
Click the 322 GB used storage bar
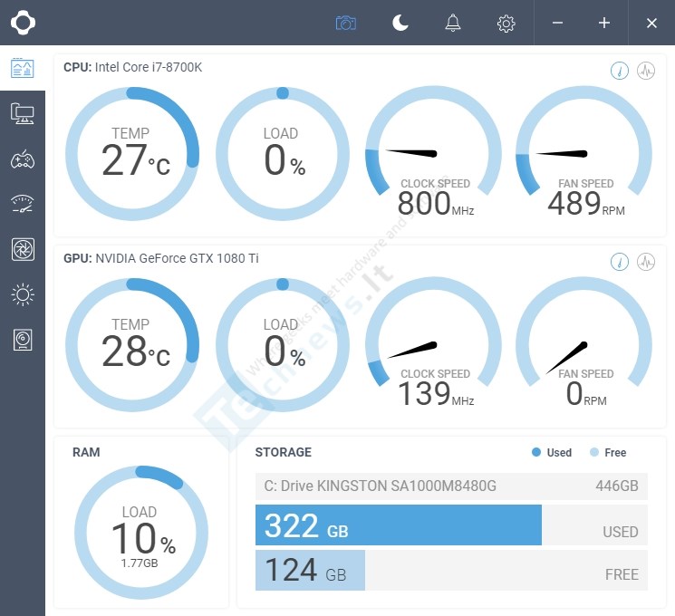(x=398, y=525)
